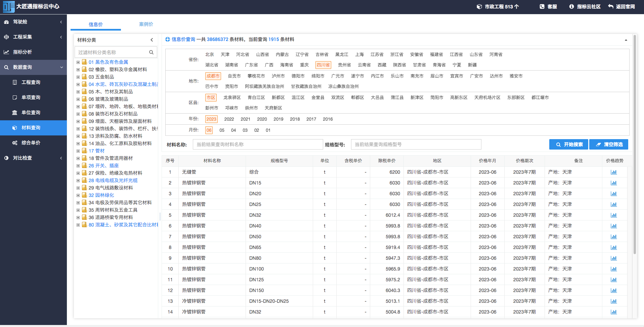Click 清空筛选 button
The width and height of the screenshot is (644, 327).
[x=609, y=145]
